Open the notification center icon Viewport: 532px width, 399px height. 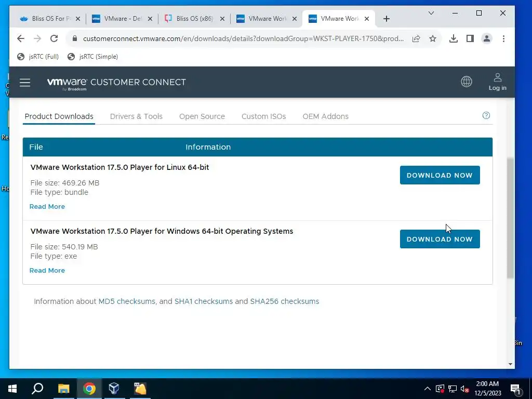515,389
